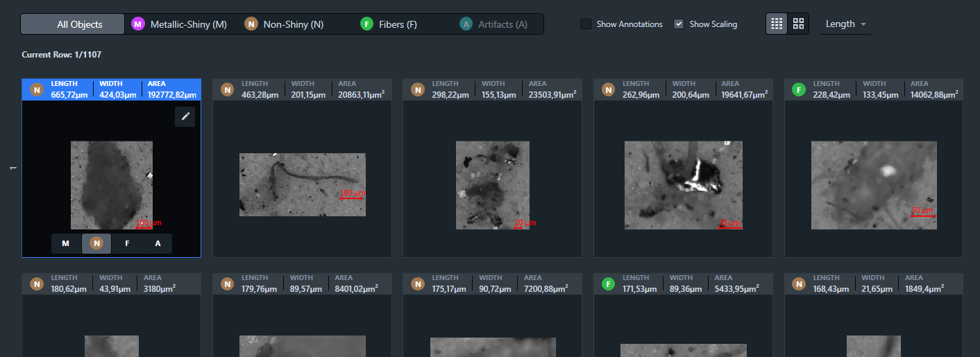Click the area value 3180µm²
The image size is (980, 357).
click(159, 289)
